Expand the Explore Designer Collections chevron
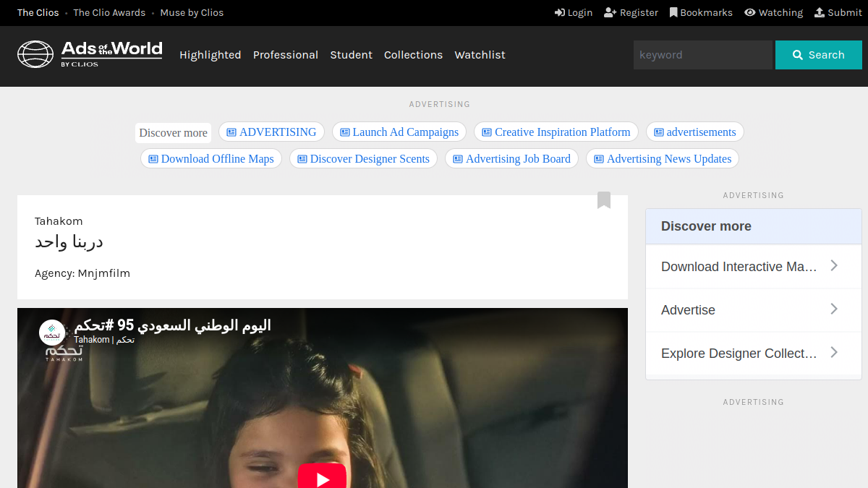Screen dimensions: 868x488 coord(834,352)
